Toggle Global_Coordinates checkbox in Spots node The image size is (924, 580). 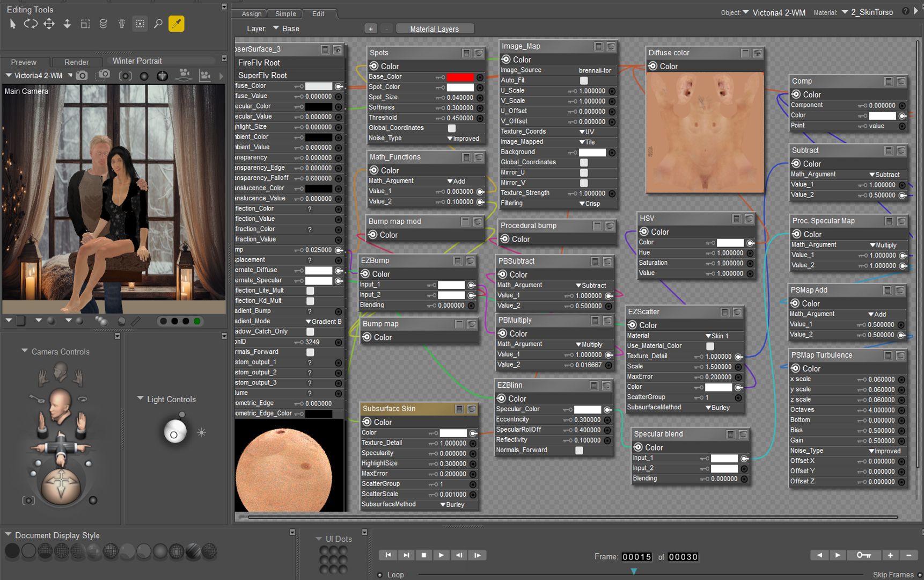coord(452,128)
